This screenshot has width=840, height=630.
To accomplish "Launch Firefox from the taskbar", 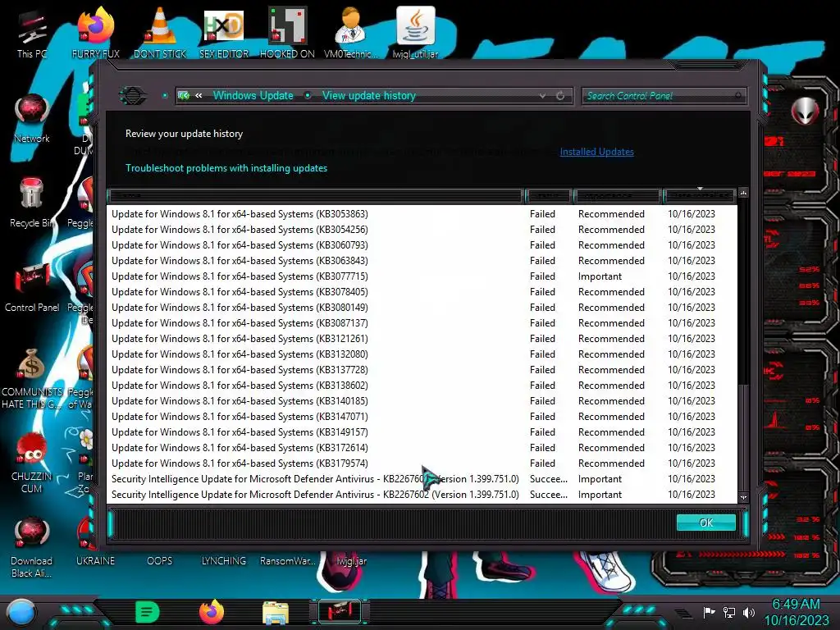I will [x=212, y=612].
